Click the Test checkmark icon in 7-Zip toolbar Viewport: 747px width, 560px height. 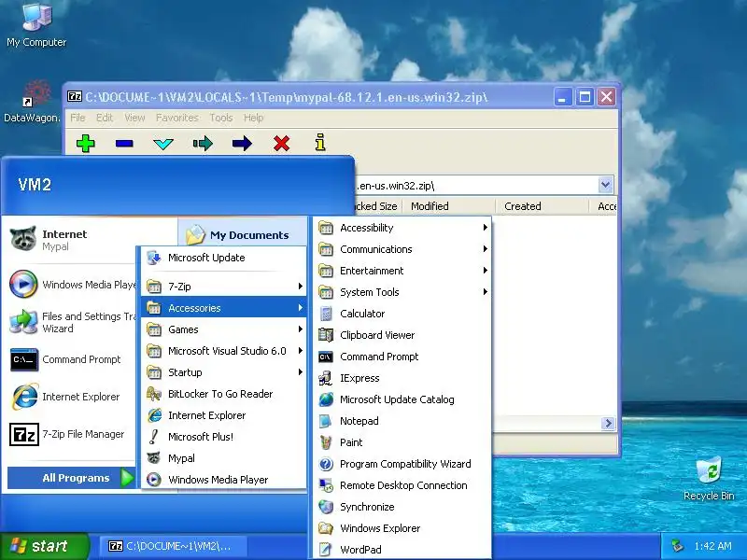pyautogui.click(x=163, y=144)
